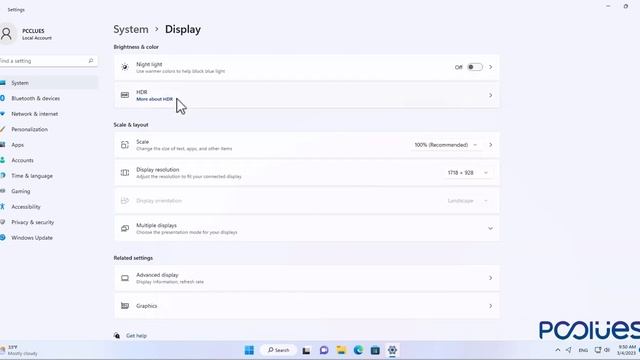Open Privacy & security settings
The height and width of the screenshot is (360, 640).
pos(49,222)
